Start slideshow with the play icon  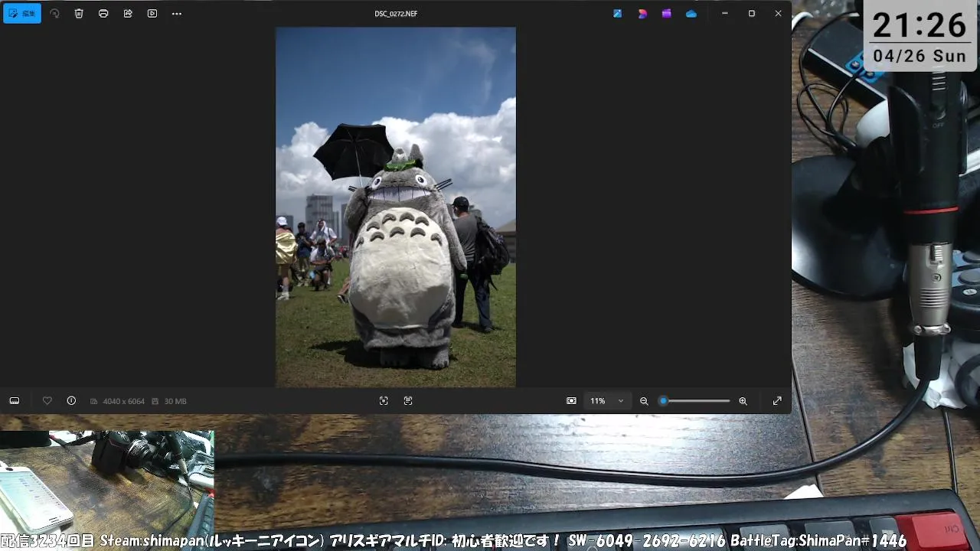[152, 14]
